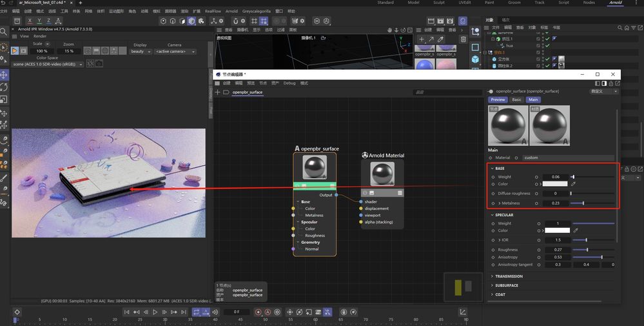The height and width of the screenshot is (326, 644).
Task: Click the keyframe diamond icon left of timeline
Action: pyautogui.click(x=17, y=312)
